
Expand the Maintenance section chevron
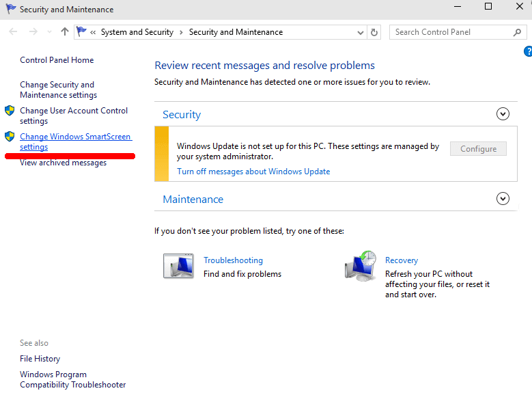point(503,198)
